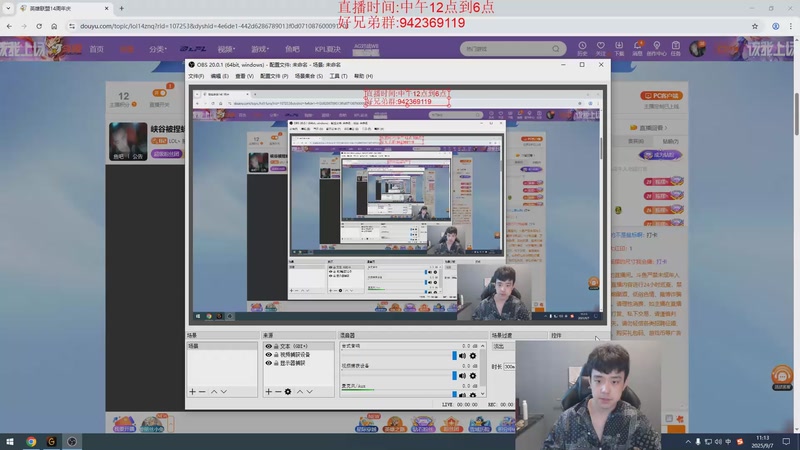
Task: Open the 关注 follow icon on Douyu
Action: [601, 48]
